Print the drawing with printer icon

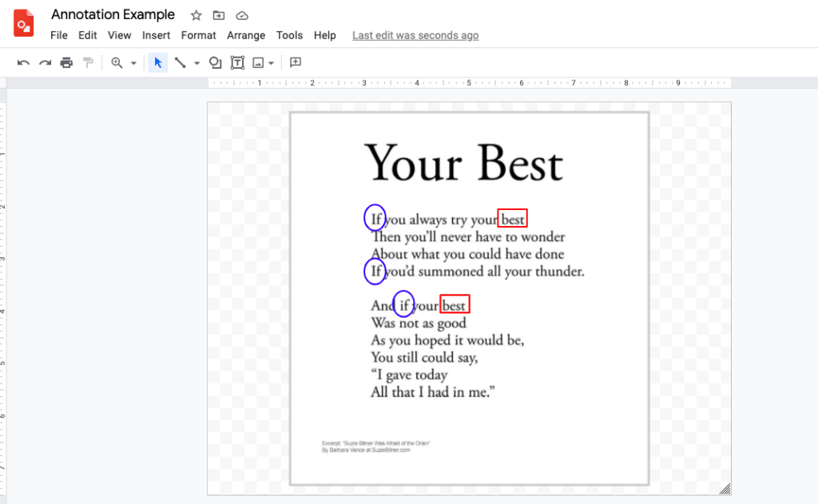[x=66, y=63]
